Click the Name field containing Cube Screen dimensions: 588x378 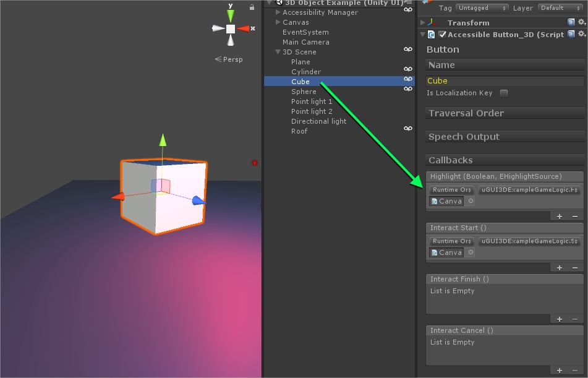504,81
